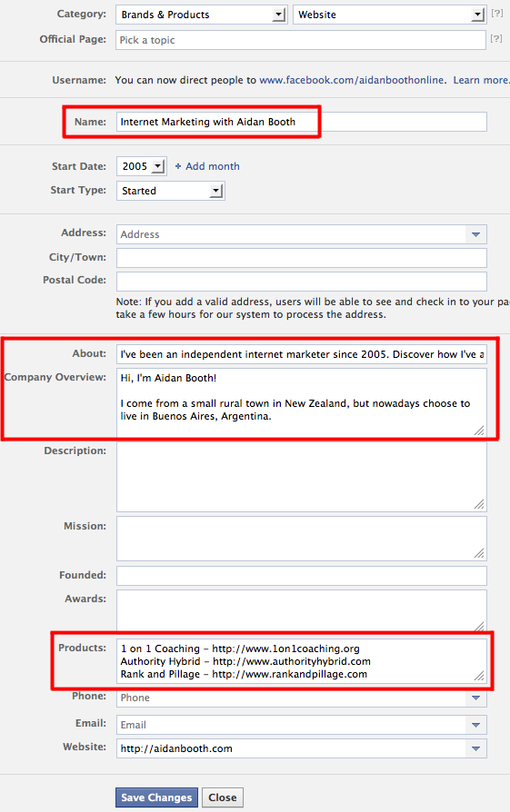The height and width of the screenshot is (812, 510).
Task: Click the Company Overview text area
Action: [x=301, y=402]
